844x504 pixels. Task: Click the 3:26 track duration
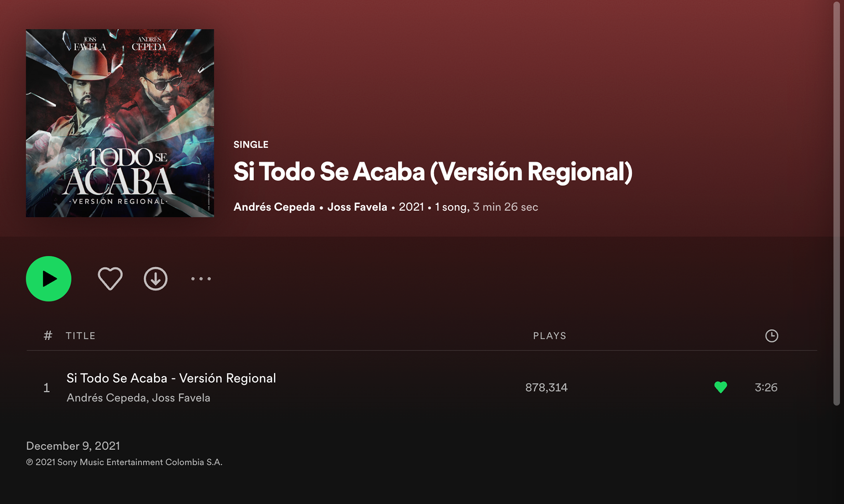[x=766, y=388]
